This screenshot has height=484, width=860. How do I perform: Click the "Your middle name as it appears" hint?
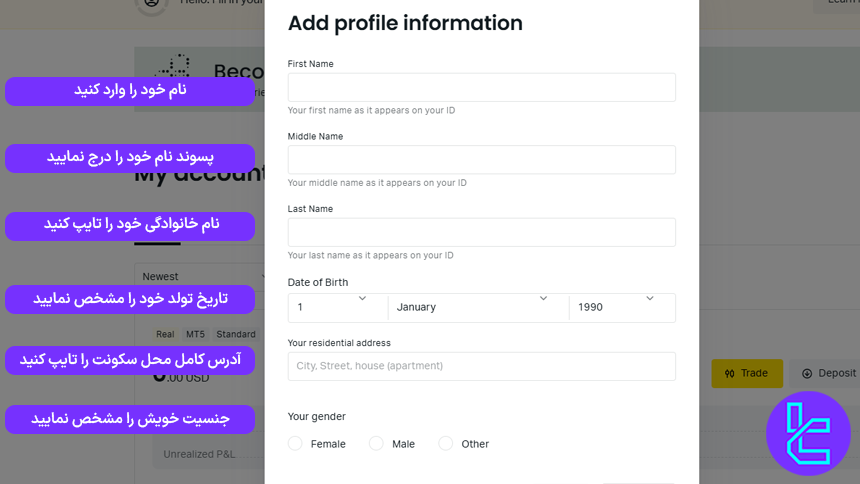tap(377, 183)
